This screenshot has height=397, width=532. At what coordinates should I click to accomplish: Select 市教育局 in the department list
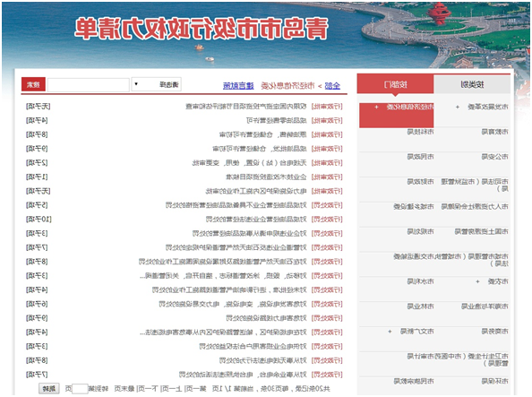[494, 132]
